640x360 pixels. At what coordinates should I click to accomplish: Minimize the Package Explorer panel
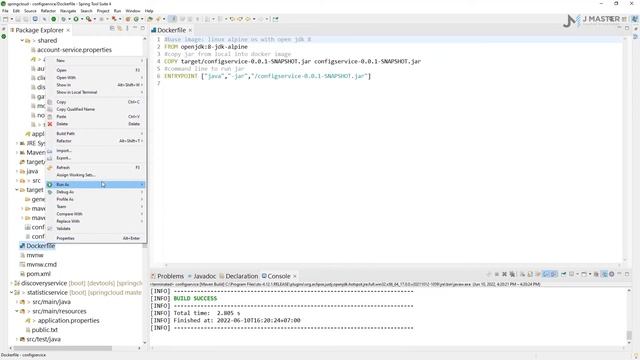click(135, 28)
